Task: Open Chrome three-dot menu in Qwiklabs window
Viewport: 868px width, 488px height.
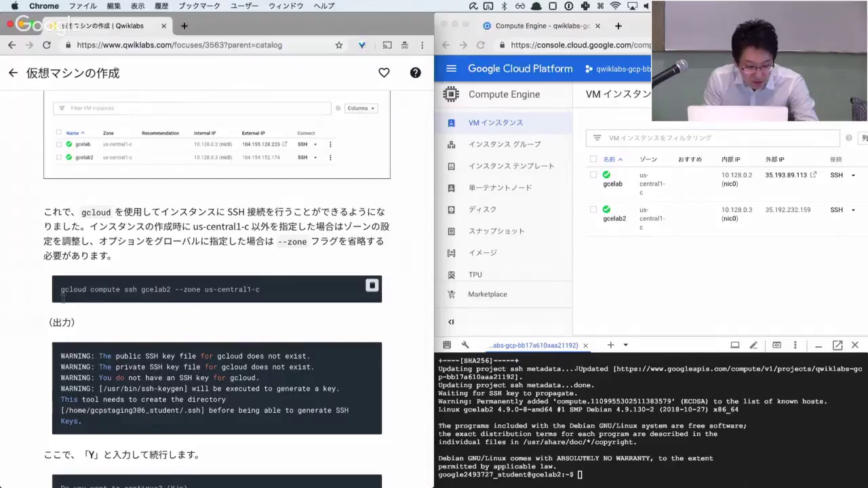Action: pyautogui.click(x=422, y=45)
